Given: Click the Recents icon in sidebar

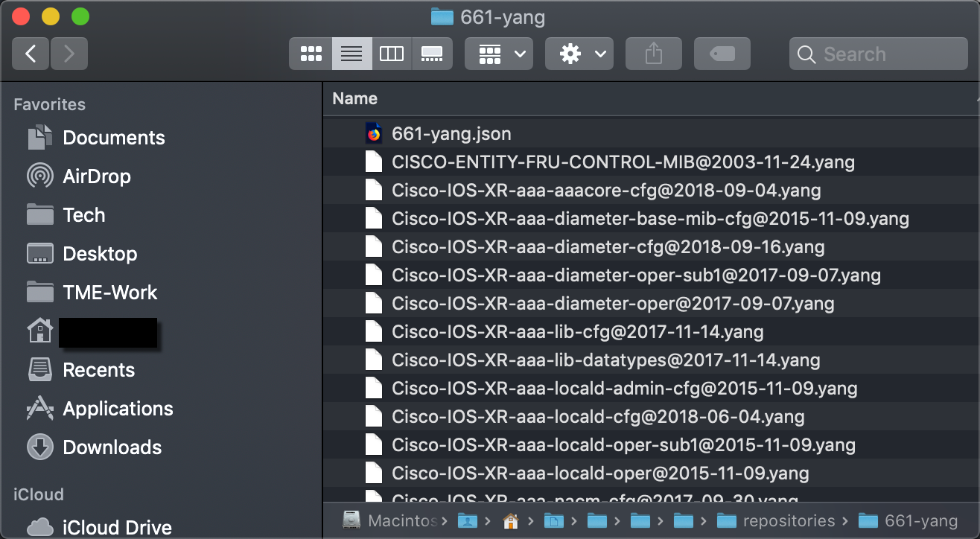Looking at the screenshot, I should (39, 370).
